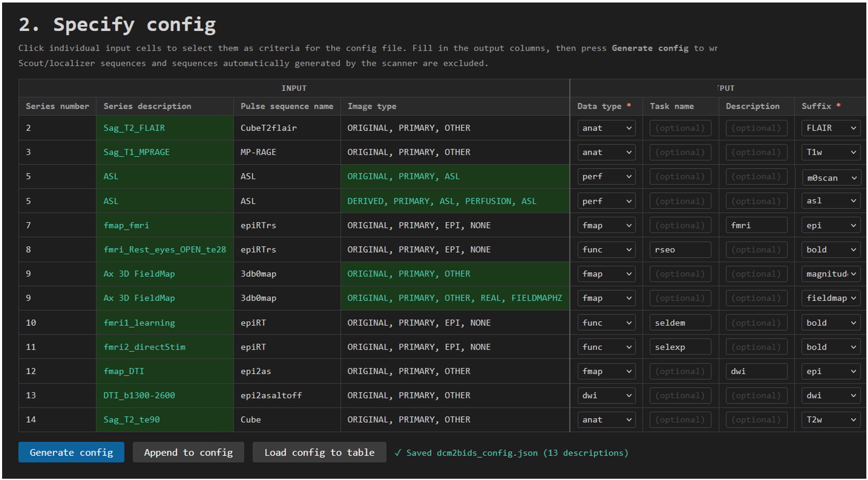868x480 pixels.
Task: Click the Generate config button
Action: click(x=71, y=452)
